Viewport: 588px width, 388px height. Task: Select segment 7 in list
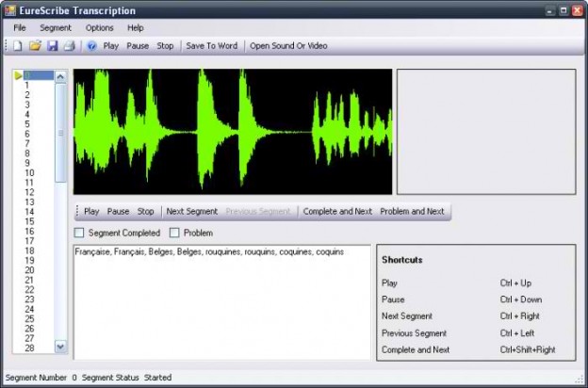click(27, 143)
